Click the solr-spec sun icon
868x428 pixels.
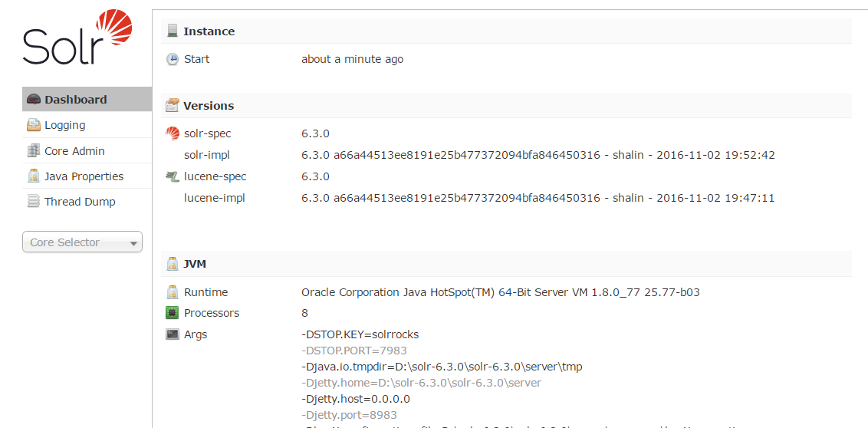[x=173, y=133]
